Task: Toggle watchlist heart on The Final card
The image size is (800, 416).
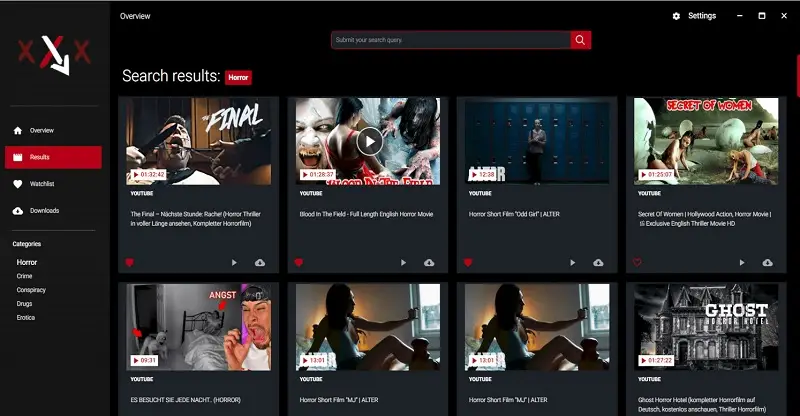Action: [130, 262]
